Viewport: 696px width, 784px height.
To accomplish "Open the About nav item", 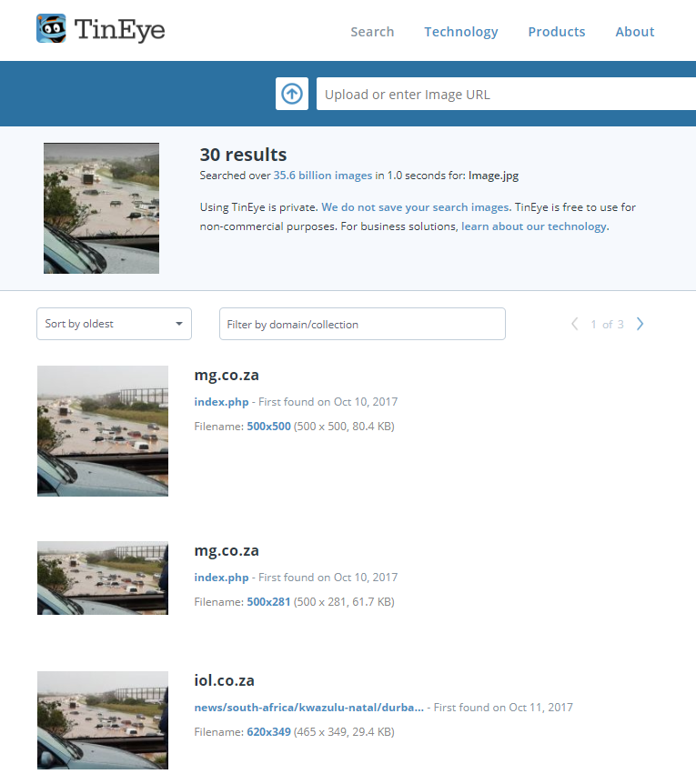I will pos(635,32).
